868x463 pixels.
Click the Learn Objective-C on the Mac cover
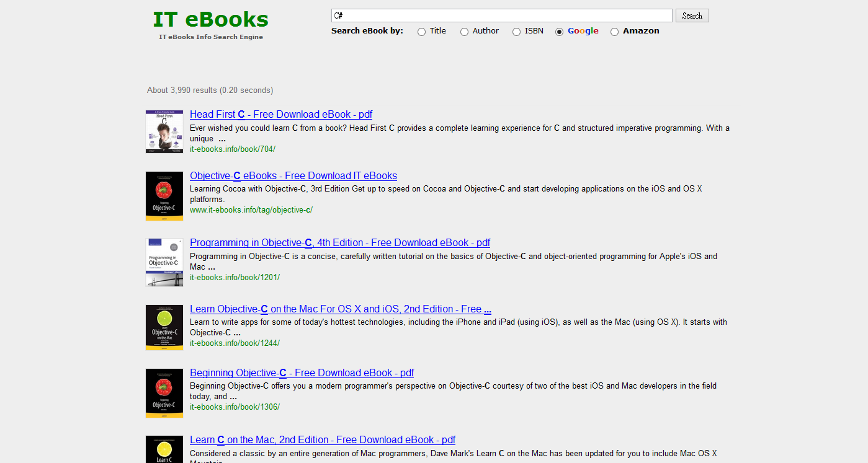pyautogui.click(x=164, y=327)
